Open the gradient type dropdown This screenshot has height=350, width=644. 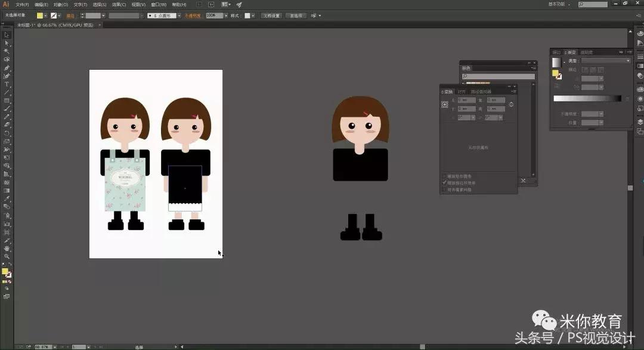click(x=605, y=61)
